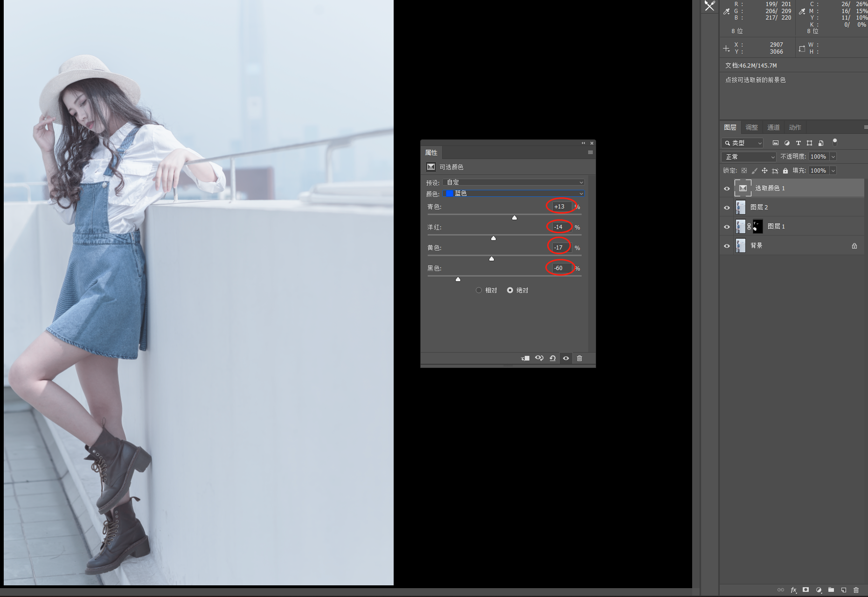Delete the adjustment layer from Properties panel

[579, 358]
